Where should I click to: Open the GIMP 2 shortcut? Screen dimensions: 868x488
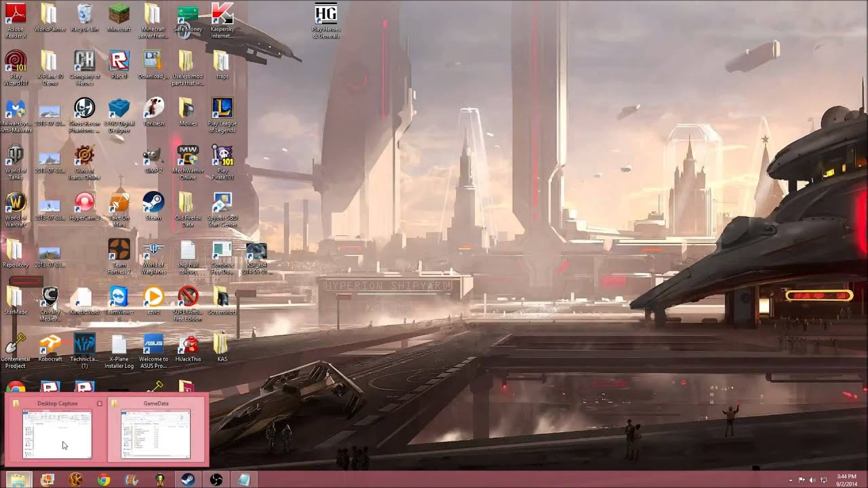[x=153, y=160]
